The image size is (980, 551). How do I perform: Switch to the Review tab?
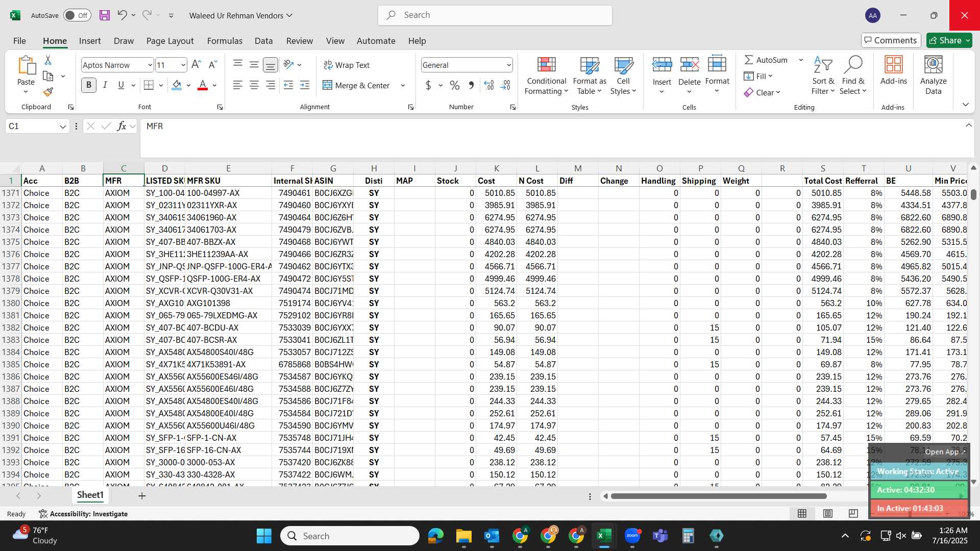click(x=300, y=41)
